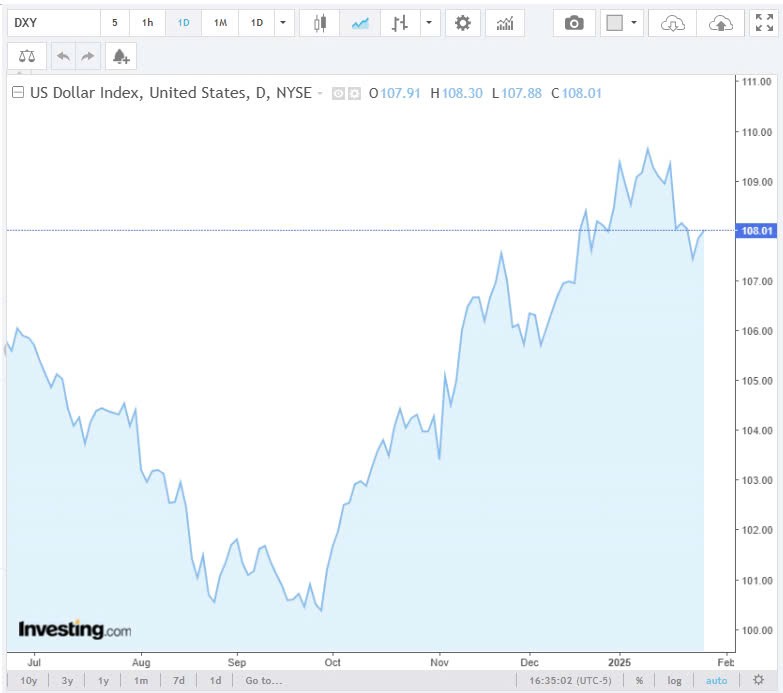783x693 pixels.
Task: Select the 5 minute interval button
Action: click(x=115, y=23)
